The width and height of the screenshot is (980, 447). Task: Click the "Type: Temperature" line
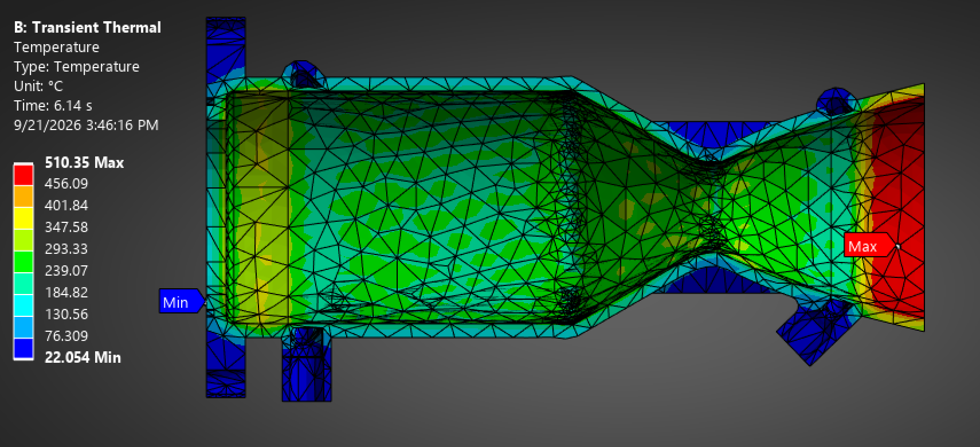click(x=77, y=66)
